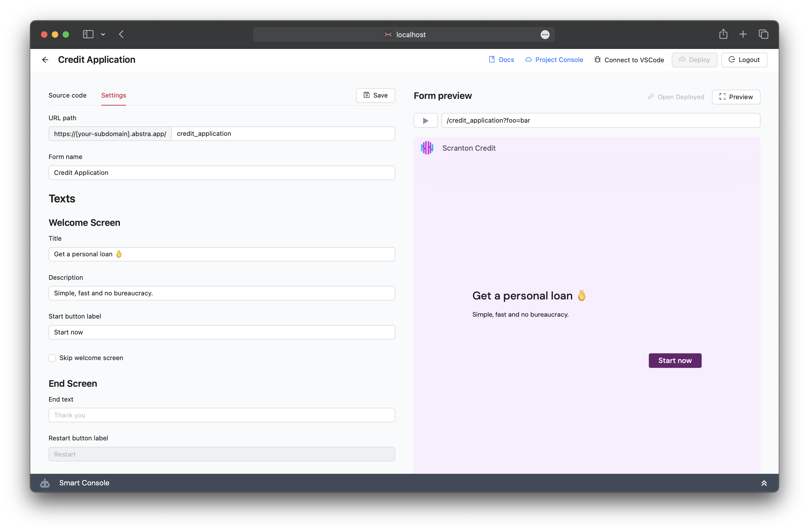The width and height of the screenshot is (809, 532).
Task: Click the URL path input field
Action: [x=283, y=133]
